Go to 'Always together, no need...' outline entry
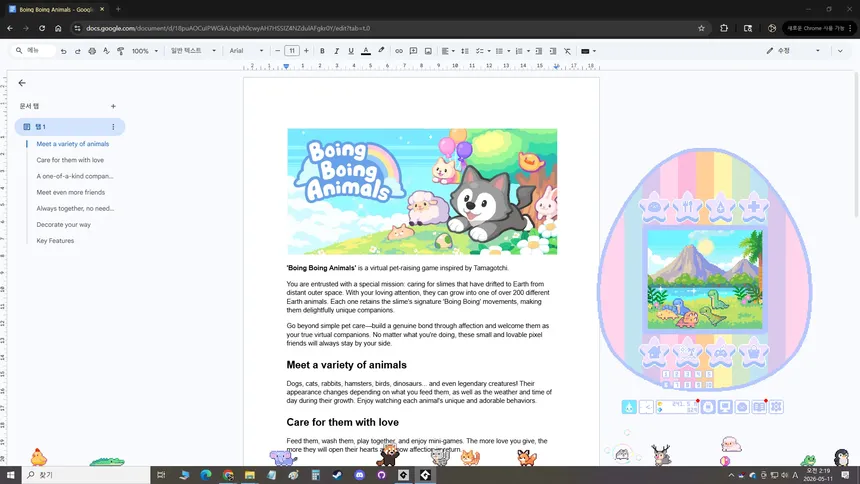This screenshot has height=484, width=860. pos(75,209)
